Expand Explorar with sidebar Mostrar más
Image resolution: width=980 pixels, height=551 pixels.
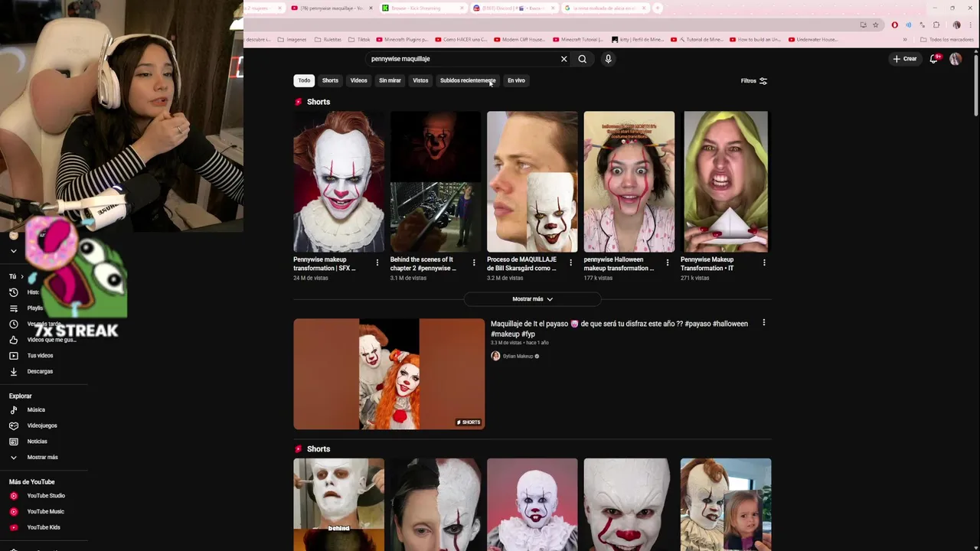(x=42, y=457)
